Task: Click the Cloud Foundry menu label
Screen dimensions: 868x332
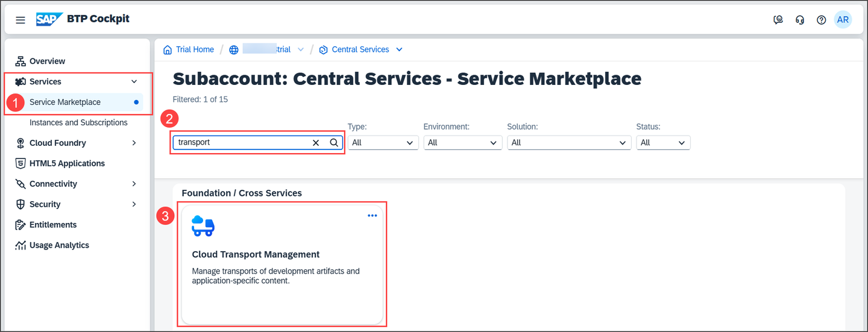Action: 58,143
